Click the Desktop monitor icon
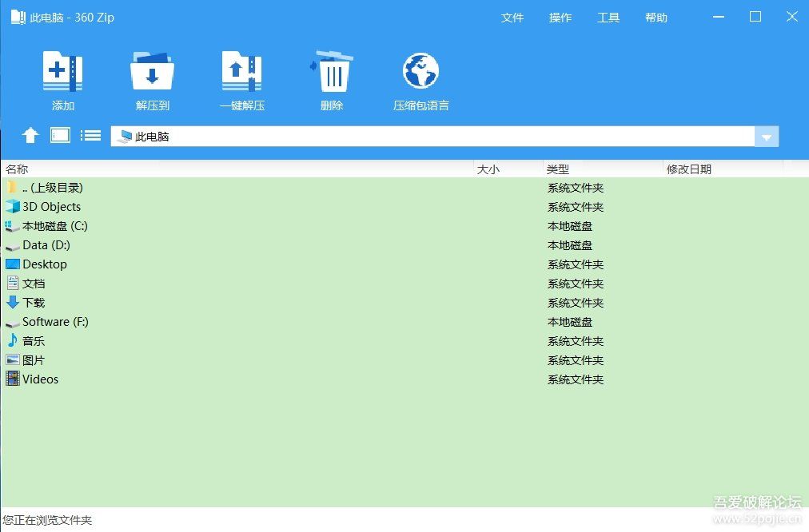This screenshot has width=809, height=532. 12,264
